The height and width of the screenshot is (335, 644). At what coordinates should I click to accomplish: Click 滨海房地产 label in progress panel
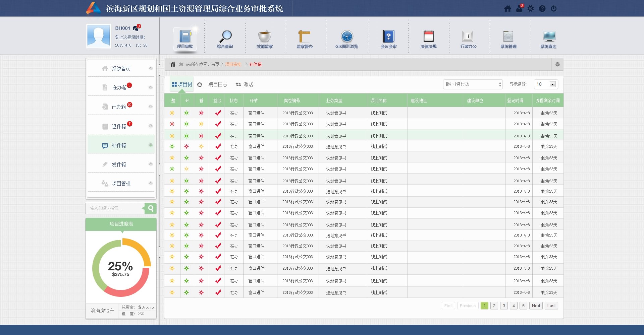click(102, 311)
